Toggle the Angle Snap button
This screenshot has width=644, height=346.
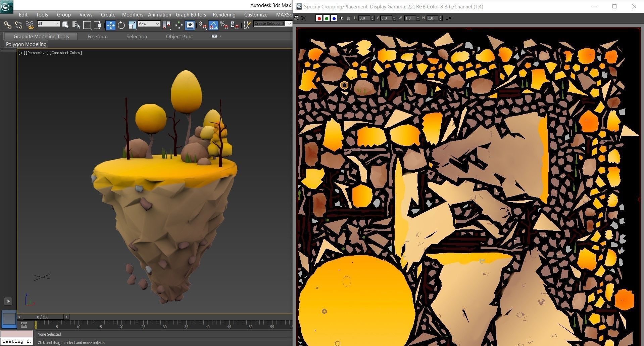[213, 25]
